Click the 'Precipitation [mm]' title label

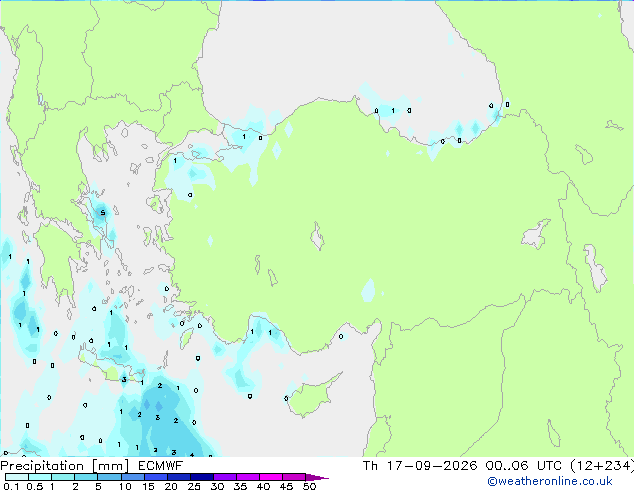pyautogui.click(x=65, y=466)
